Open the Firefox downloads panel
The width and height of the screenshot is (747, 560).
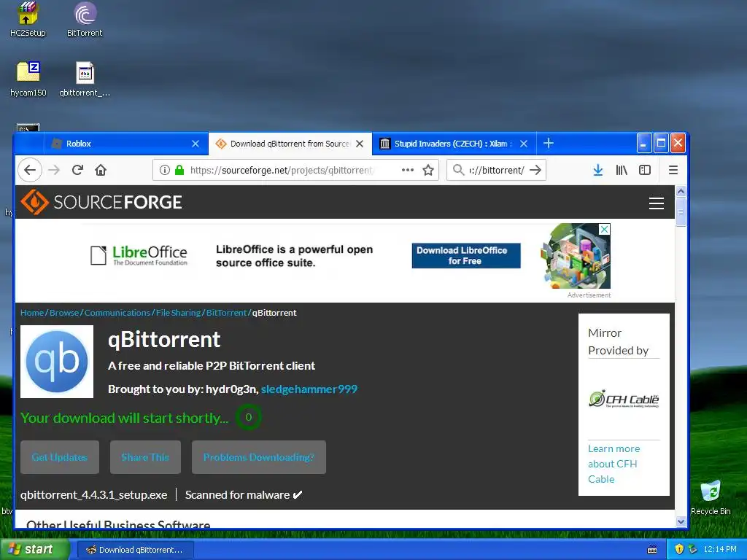(x=598, y=170)
